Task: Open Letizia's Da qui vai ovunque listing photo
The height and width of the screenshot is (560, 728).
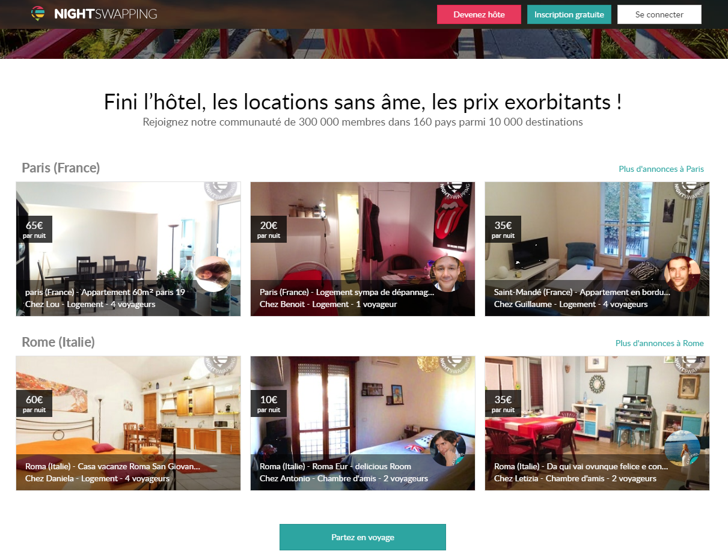Action: click(x=597, y=423)
